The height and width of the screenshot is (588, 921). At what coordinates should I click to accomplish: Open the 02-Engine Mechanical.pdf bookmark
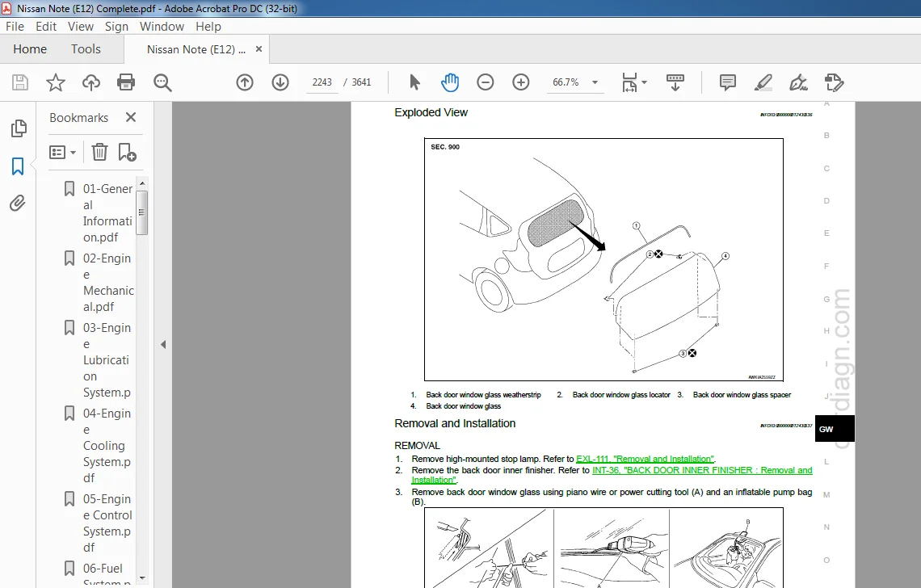[108, 283]
